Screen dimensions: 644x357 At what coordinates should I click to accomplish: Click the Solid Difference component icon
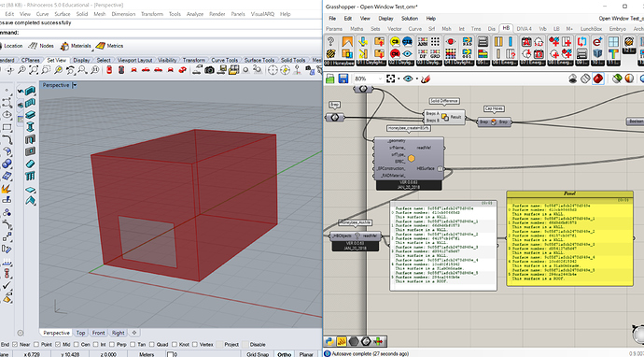[445, 117]
